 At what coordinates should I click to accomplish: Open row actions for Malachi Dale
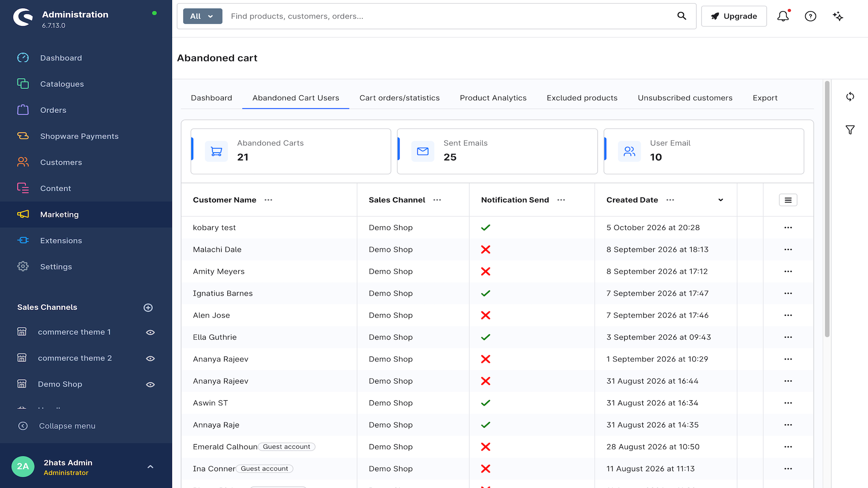[x=788, y=249]
